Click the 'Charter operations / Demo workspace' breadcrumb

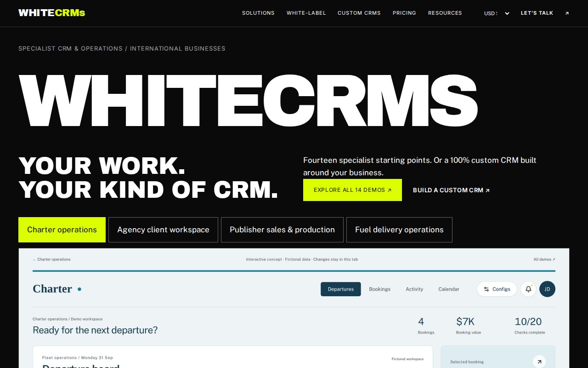(68, 319)
